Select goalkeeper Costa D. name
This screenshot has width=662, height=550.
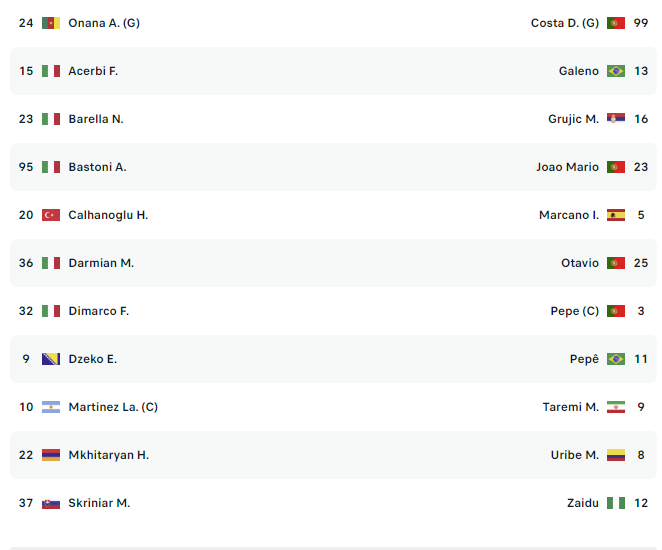564,23
